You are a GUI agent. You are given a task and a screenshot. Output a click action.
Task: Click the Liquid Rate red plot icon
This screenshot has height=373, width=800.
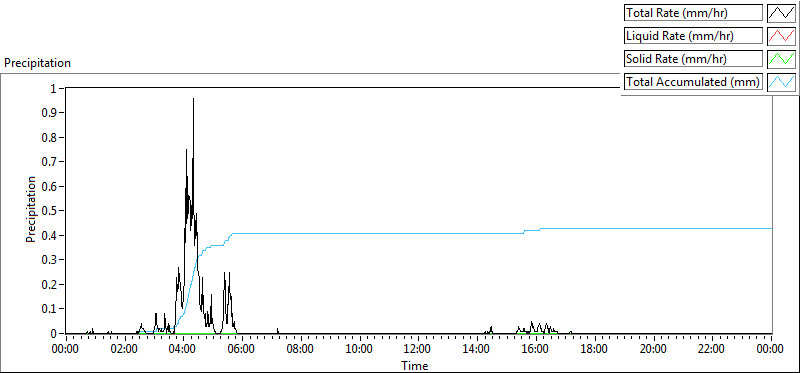[x=781, y=36]
